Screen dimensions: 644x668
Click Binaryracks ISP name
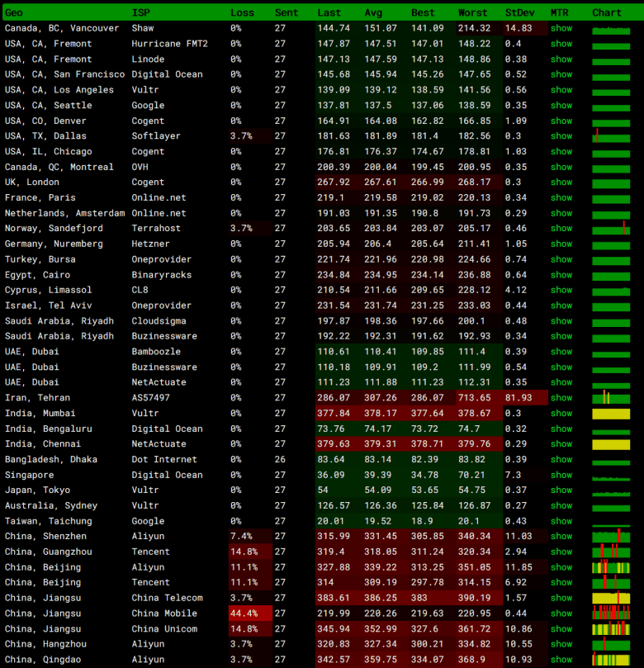162,275
